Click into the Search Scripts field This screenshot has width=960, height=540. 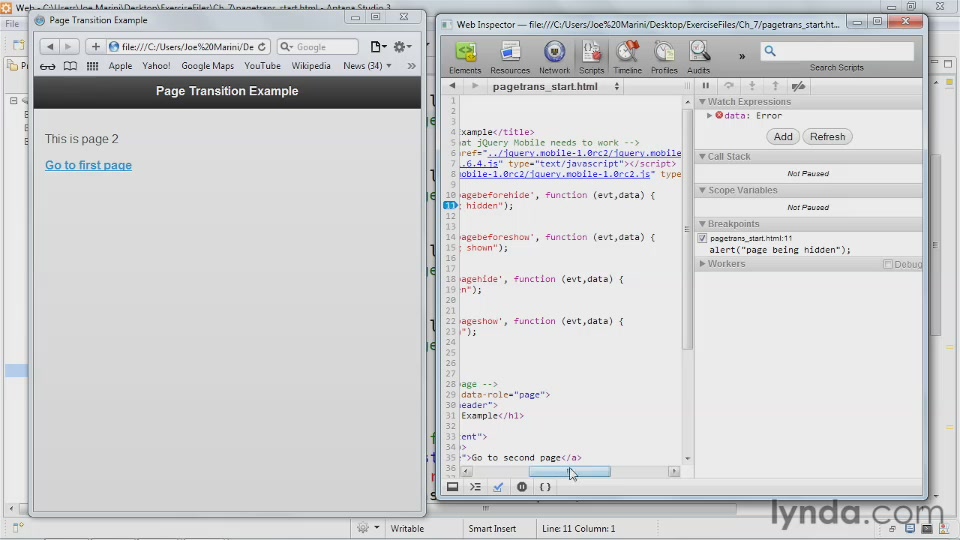point(837,51)
